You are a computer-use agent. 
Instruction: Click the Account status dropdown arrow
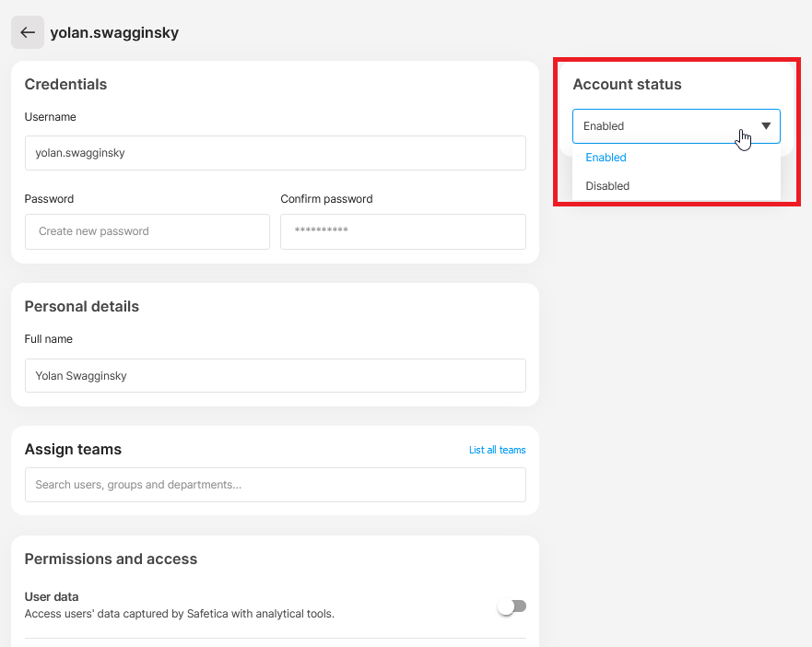point(766,126)
